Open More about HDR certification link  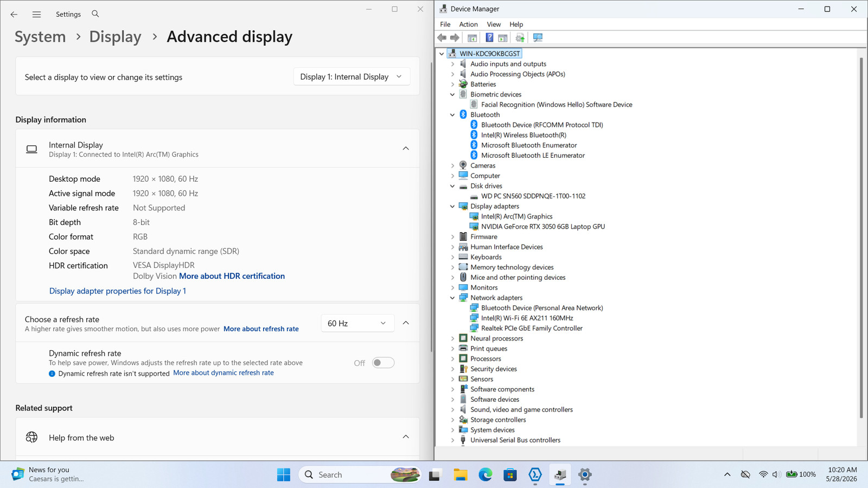click(232, 276)
